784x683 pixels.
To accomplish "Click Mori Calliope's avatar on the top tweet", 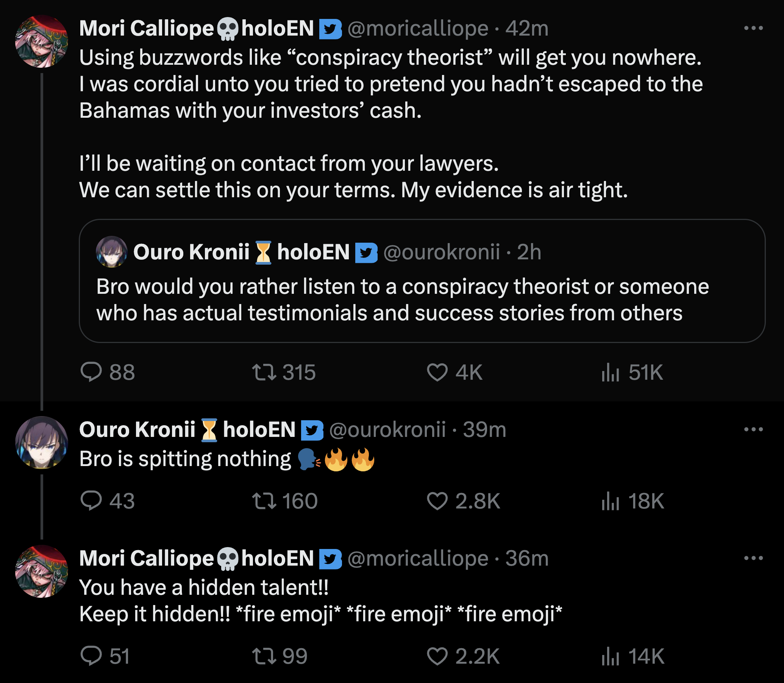I will (x=42, y=42).
